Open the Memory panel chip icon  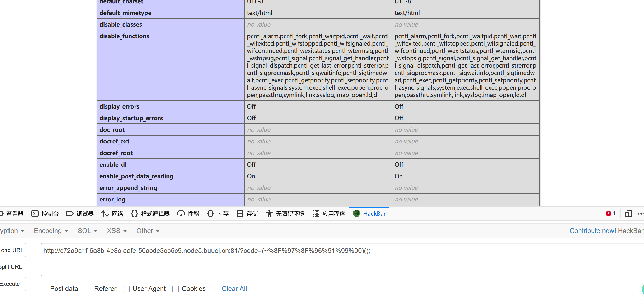tap(210, 214)
